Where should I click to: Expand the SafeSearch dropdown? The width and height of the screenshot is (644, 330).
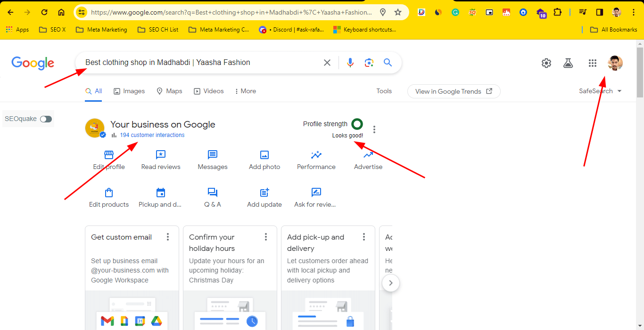tap(601, 91)
